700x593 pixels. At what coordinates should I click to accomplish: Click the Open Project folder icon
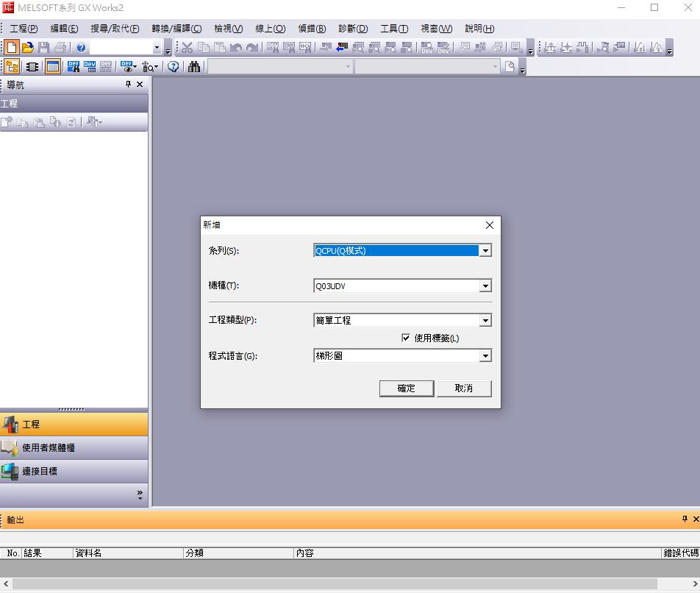(28, 47)
